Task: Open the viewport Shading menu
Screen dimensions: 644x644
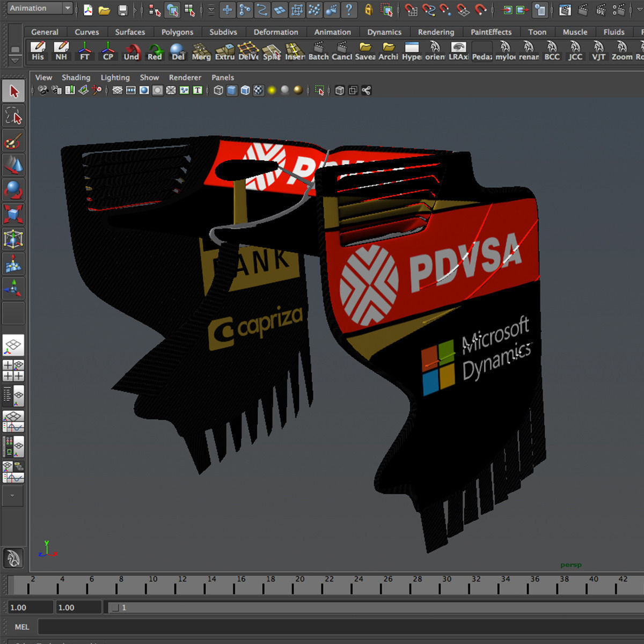Action: click(76, 77)
